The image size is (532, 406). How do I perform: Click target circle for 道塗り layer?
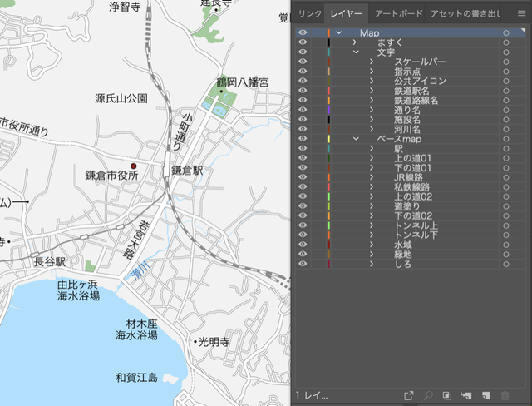point(506,206)
